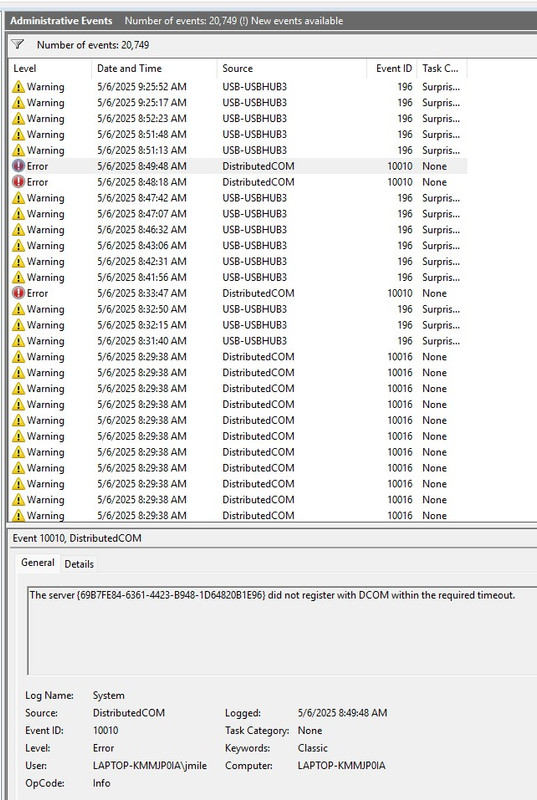Select the 8:51:13 AM USB-USBHUB3 warning

coord(238,150)
